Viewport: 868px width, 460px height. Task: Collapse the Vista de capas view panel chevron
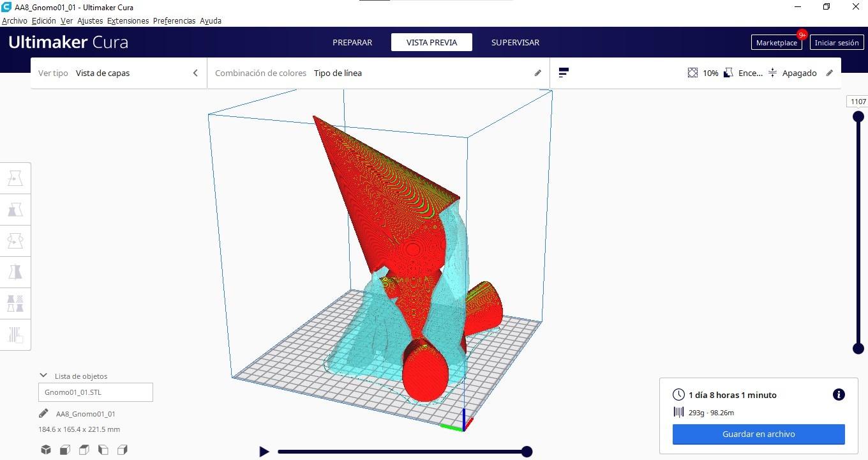[x=195, y=73]
